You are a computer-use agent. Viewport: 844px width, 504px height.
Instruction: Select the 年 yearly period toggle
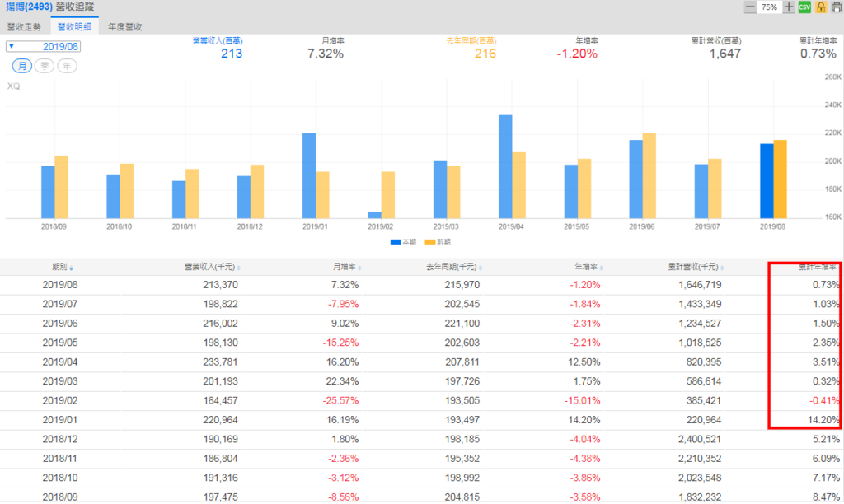[x=68, y=66]
